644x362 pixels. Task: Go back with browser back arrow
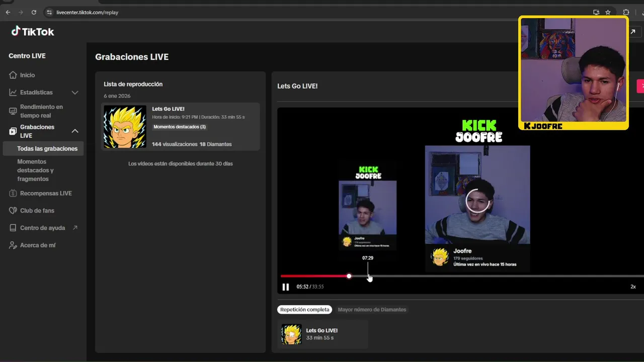click(8, 12)
